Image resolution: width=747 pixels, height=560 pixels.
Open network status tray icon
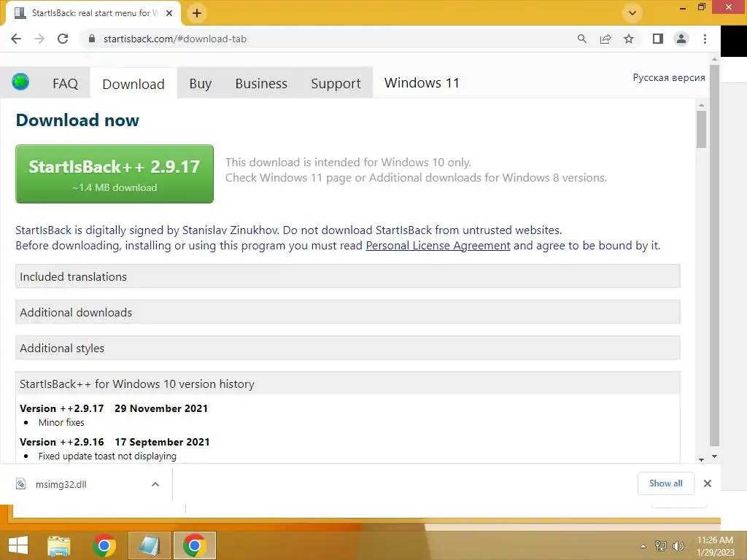point(661,546)
